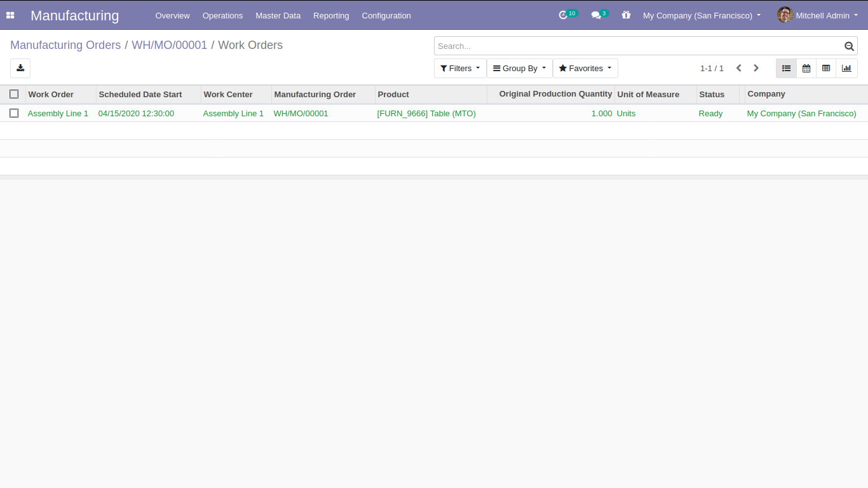Expand the Favorites dropdown
Viewport: 868px width, 488px height.
coord(585,68)
